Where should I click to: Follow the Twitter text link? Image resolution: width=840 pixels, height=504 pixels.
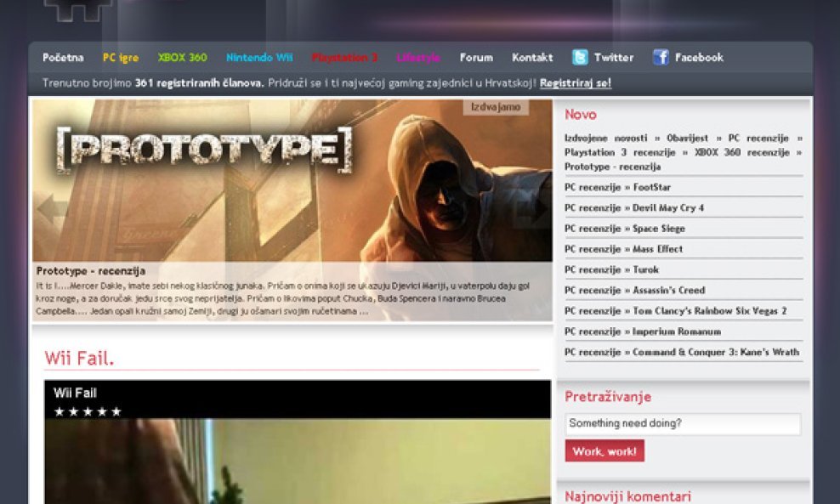(x=614, y=57)
